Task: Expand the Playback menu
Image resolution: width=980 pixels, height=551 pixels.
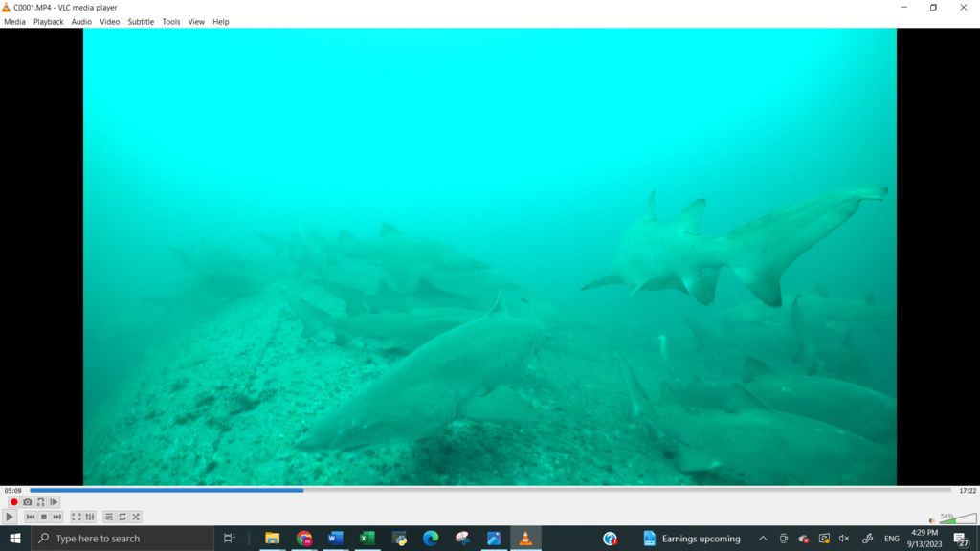Action: (48, 22)
